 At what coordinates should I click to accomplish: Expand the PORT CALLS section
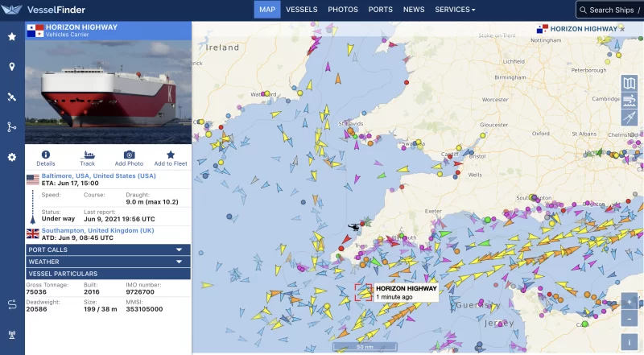pyautogui.click(x=108, y=250)
